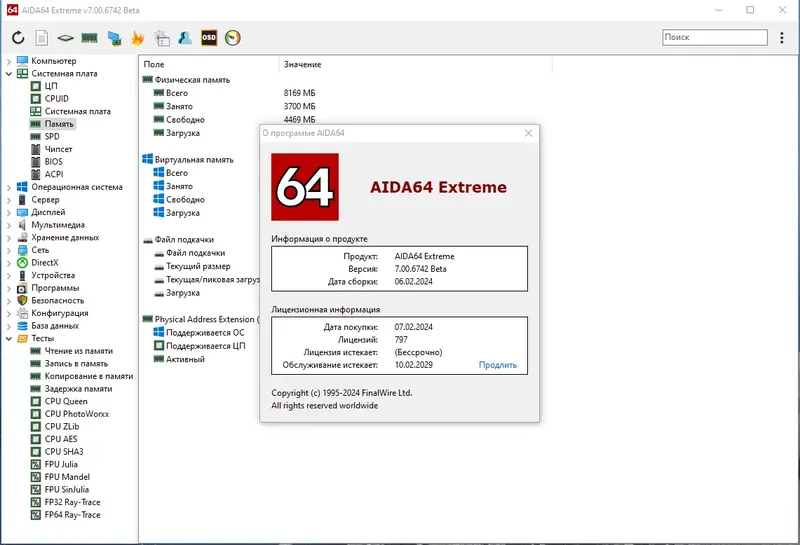Open the monitor diagnostics toolbar icon

coord(114,38)
